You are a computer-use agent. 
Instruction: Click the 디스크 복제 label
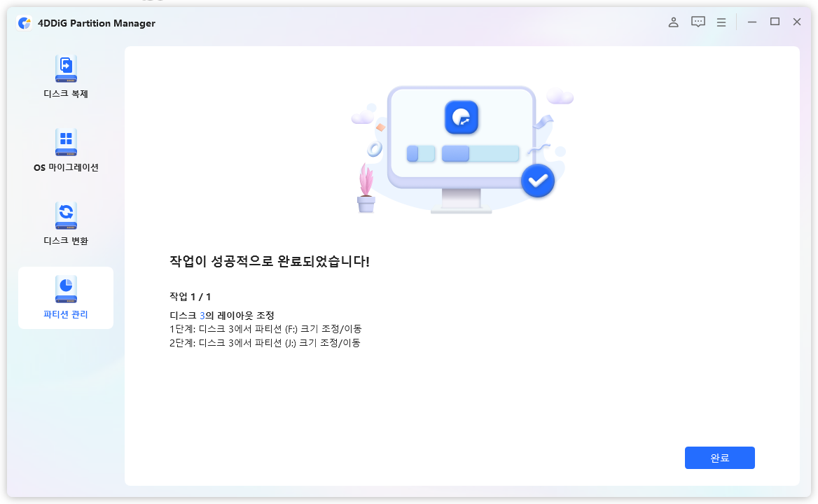point(65,93)
